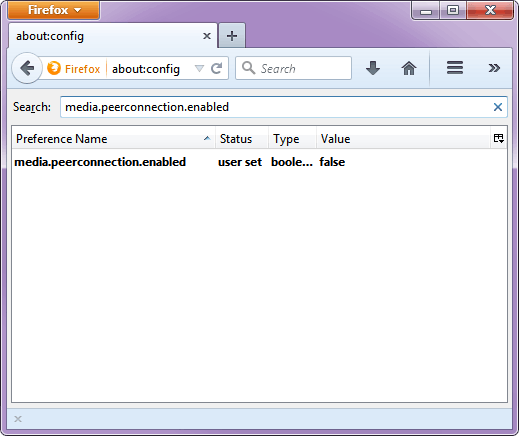Image resolution: width=519 pixels, height=436 pixels.
Task: Clear the about:config search with the X
Action: click(x=498, y=107)
